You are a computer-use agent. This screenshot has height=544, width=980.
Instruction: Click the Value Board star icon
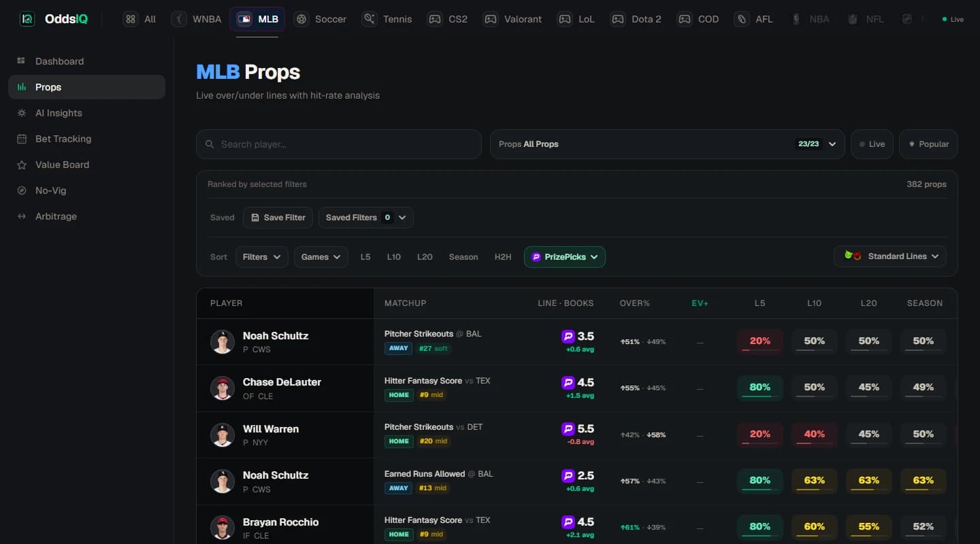22,165
